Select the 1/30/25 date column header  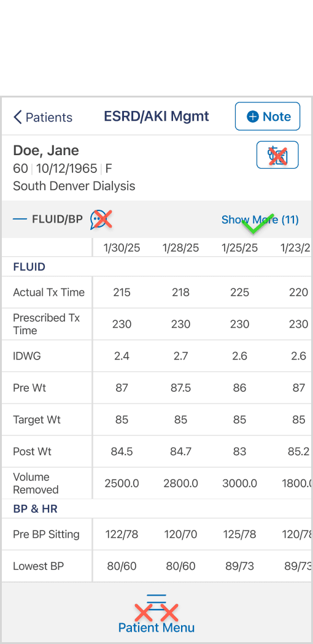click(x=122, y=248)
